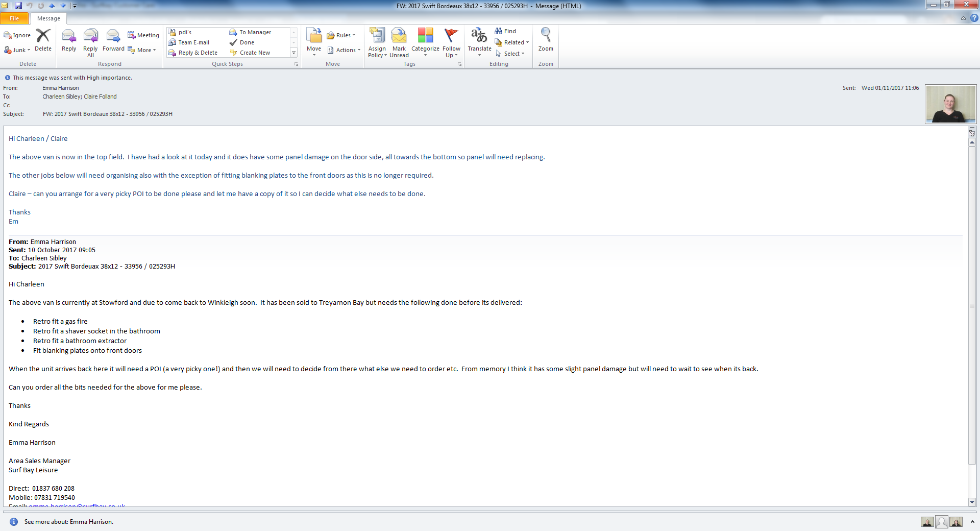The width and height of the screenshot is (980, 531).
Task: Delete this message with the X icon
Action: pyautogui.click(x=43, y=40)
